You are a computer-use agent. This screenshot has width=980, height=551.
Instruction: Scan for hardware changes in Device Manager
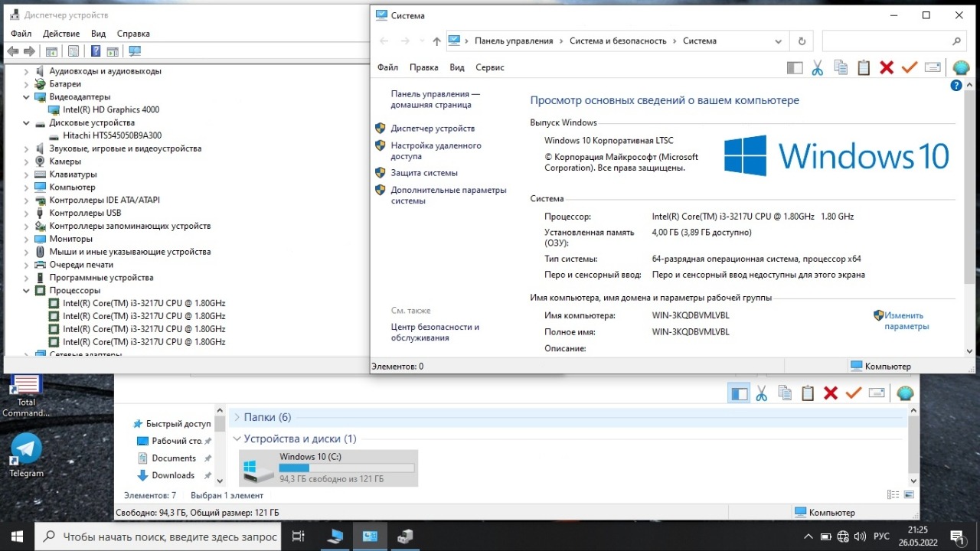pos(135,51)
